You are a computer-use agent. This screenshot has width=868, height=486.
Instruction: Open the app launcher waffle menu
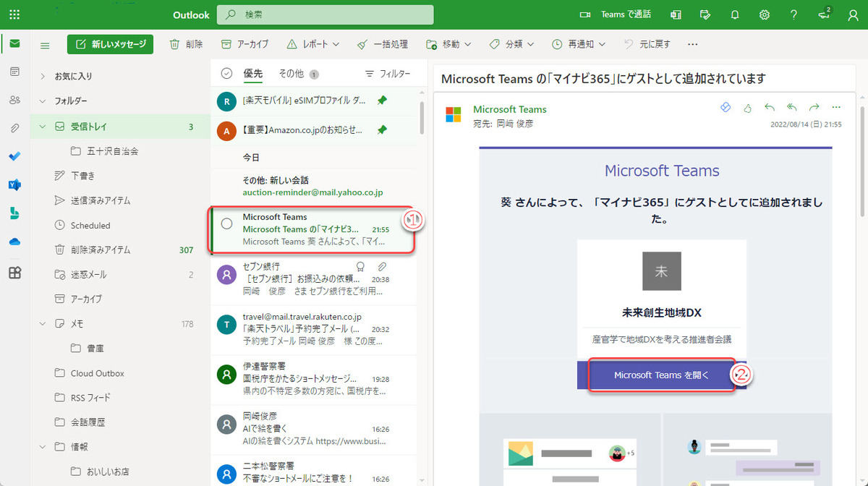tap(14, 14)
